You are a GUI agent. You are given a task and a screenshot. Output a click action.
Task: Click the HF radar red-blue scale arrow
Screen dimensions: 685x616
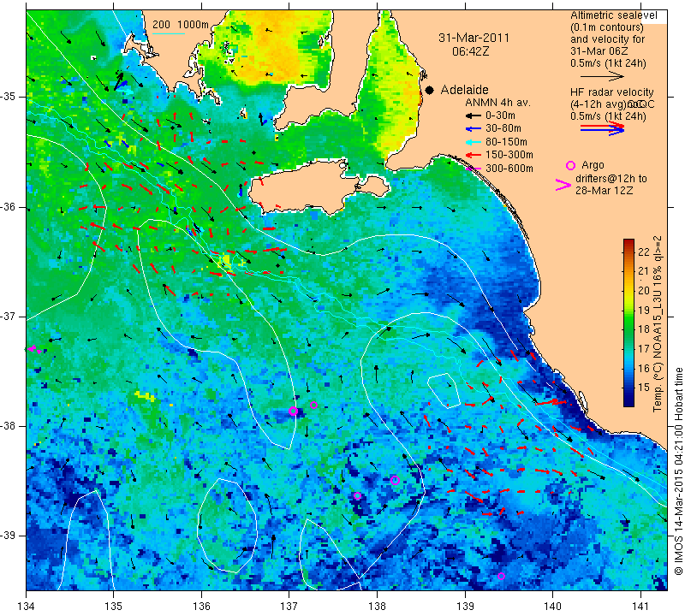(x=603, y=128)
